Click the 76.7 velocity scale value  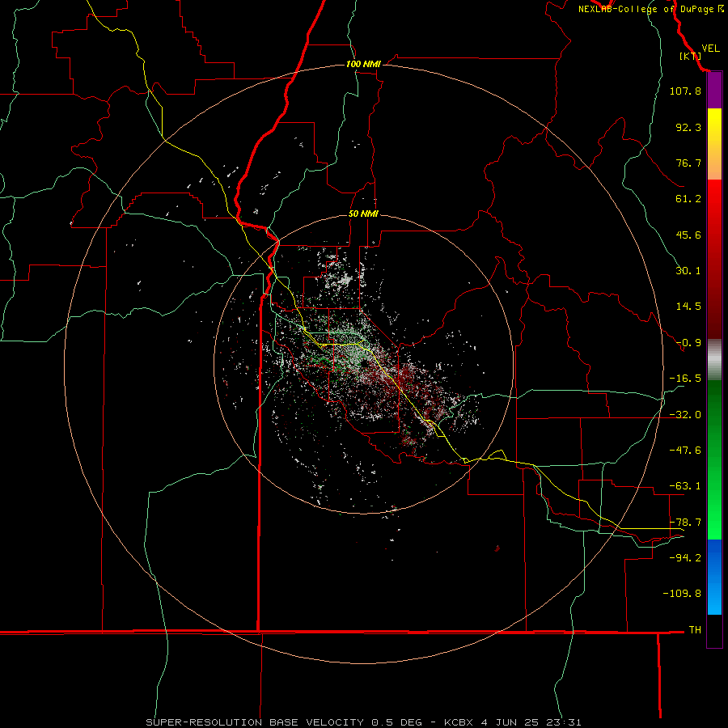pyautogui.click(x=688, y=163)
